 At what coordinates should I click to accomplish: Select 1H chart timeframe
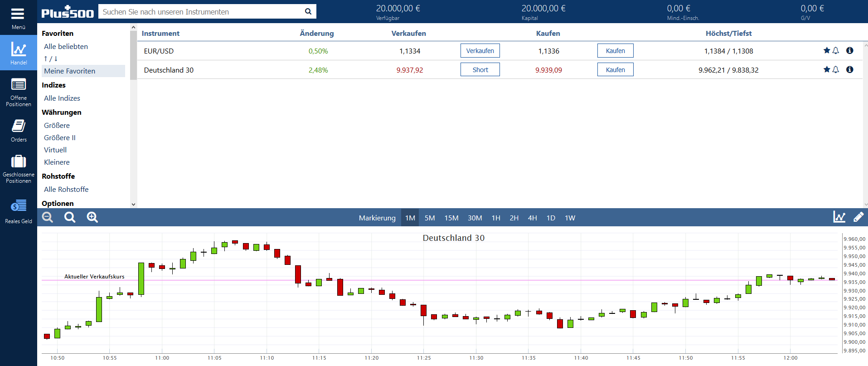[496, 218]
